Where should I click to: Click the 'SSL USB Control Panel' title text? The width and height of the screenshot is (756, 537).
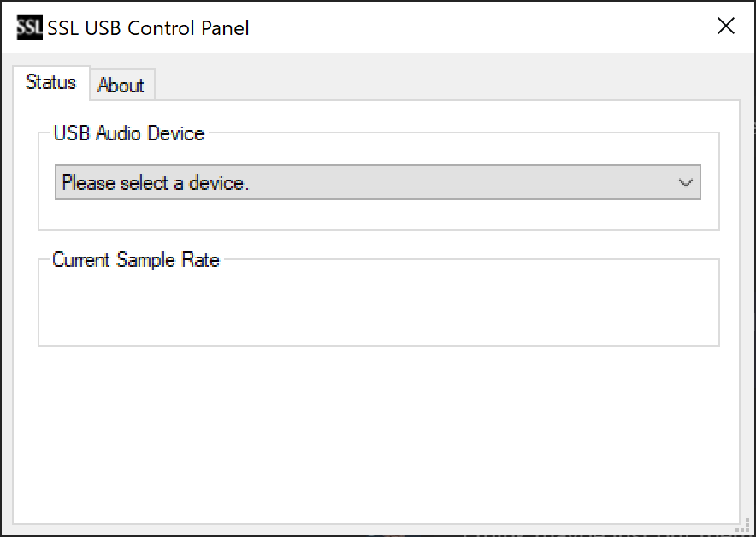click(x=148, y=28)
